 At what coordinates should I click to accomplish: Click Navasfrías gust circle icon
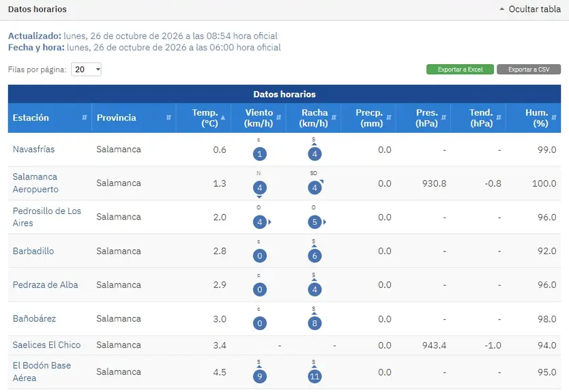tap(315, 154)
